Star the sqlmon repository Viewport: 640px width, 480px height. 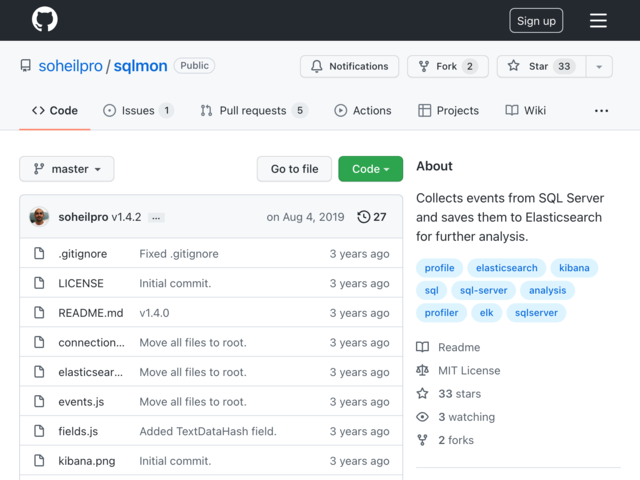[541, 66]
